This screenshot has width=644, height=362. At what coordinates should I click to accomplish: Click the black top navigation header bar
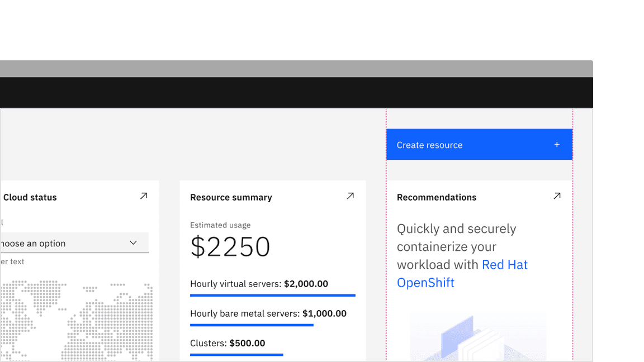(296, 93)
